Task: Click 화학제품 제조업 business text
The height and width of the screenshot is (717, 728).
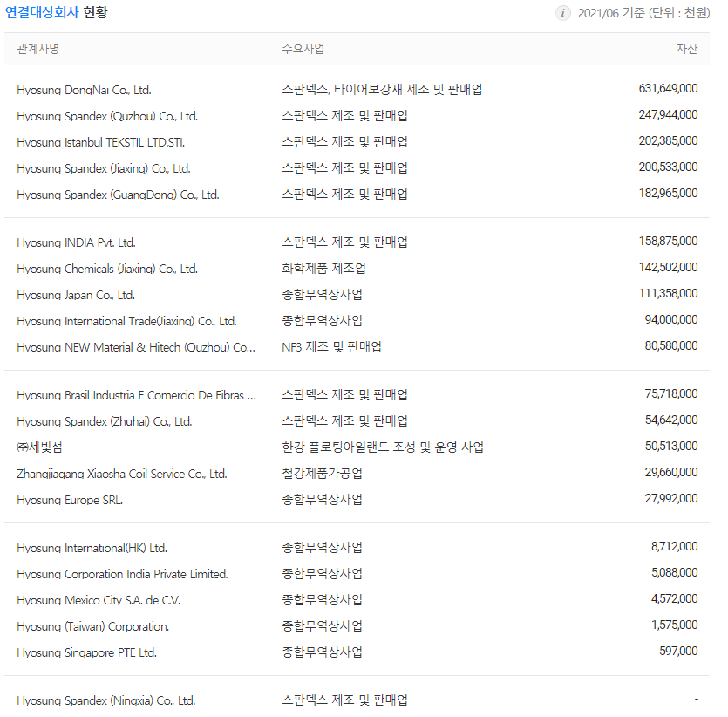Action: (323, 269)
